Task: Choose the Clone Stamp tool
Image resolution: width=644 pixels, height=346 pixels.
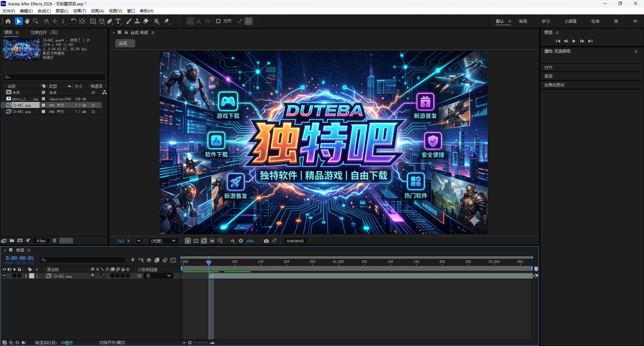Action: click(138, 21)
